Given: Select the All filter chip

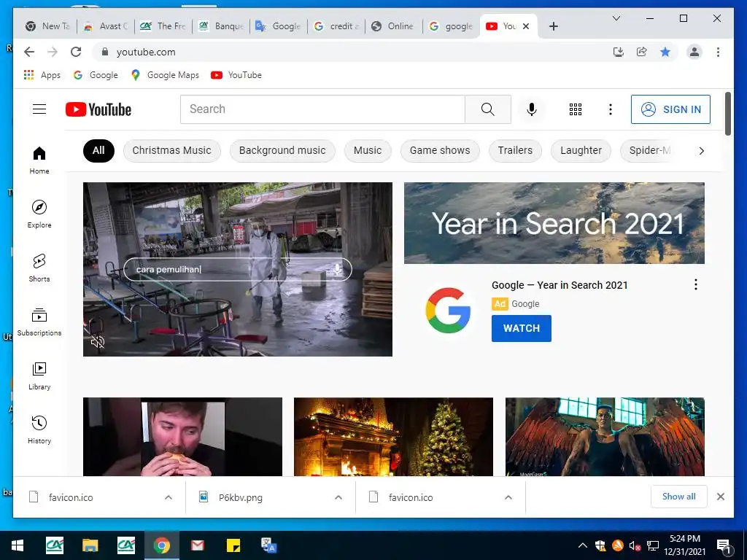Looking at the screenshot, I should coord(98,150).
